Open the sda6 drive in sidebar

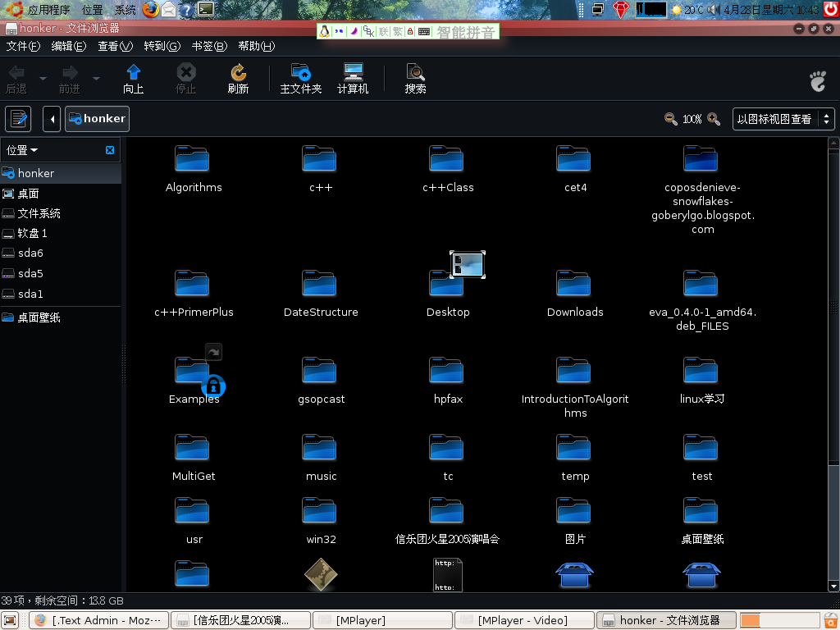pyautogui.click(x=61, y=253)
